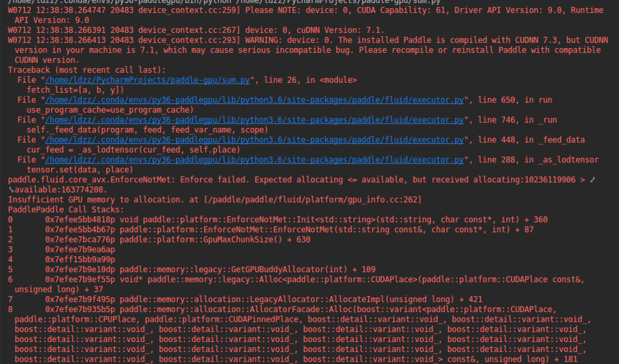Open executor.py link for line 746

[x=255, y=120]
